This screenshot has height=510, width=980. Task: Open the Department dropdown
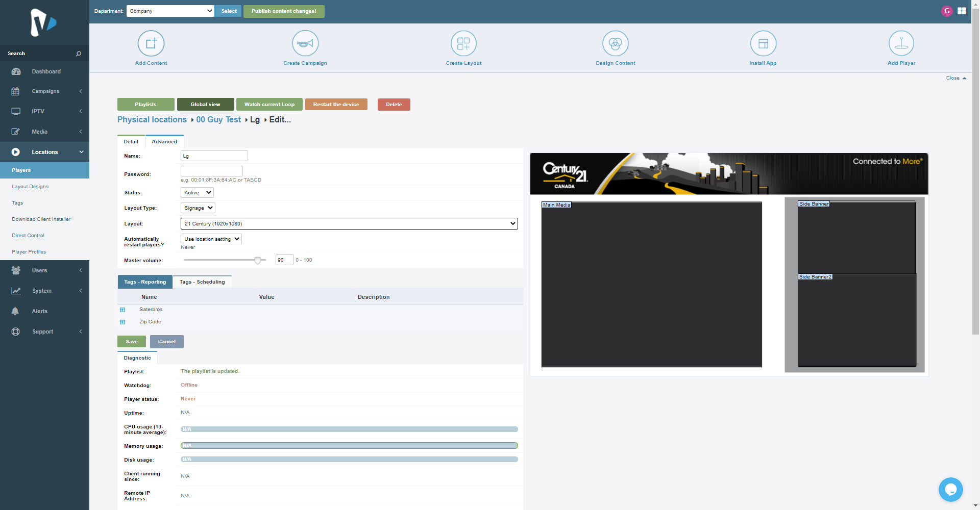pyautogui.click(x=170, y=11)
